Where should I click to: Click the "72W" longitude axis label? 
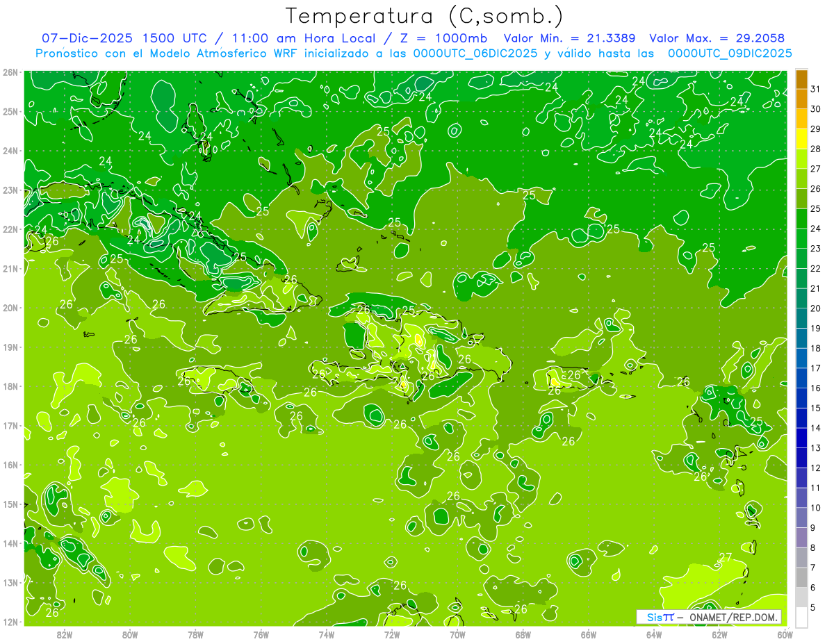[392, 634]
